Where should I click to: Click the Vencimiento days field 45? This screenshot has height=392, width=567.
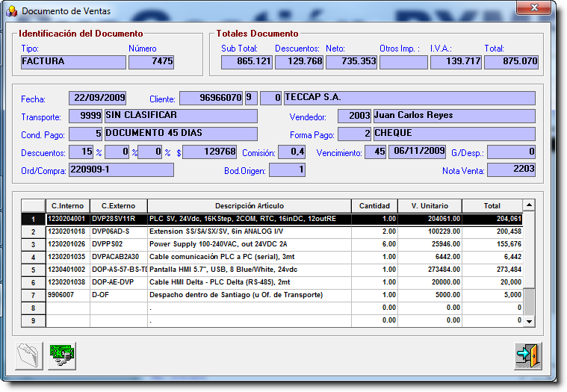tap(375, 152)
